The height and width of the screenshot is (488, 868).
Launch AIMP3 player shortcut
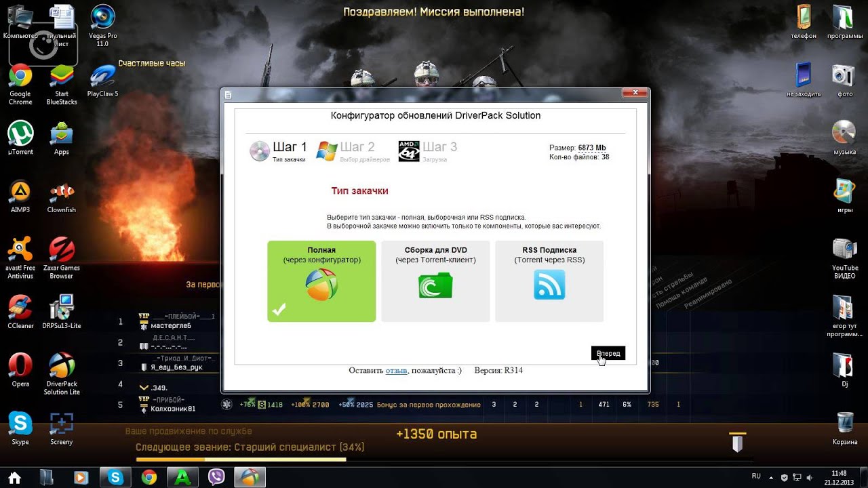click(20, 197)
